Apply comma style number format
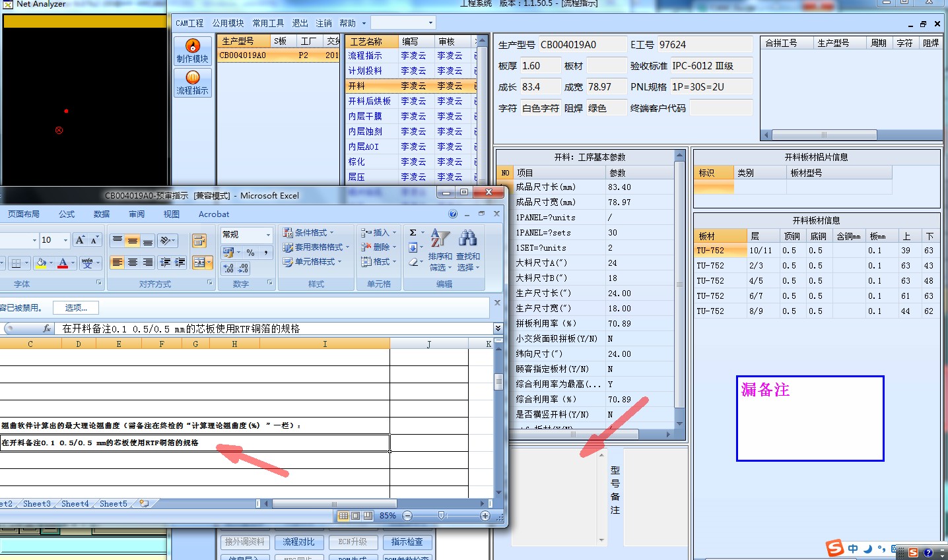This screenshot has width=948, height=560. (265, 252)
